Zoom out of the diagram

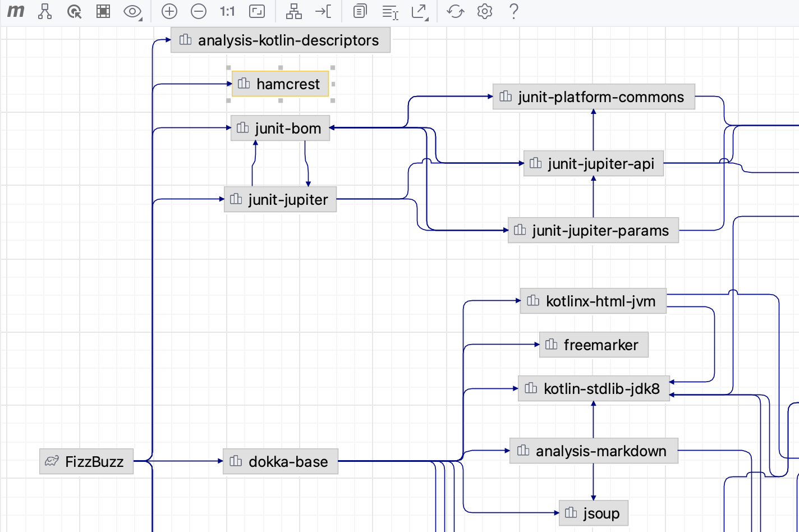click(x=198, y=11)
